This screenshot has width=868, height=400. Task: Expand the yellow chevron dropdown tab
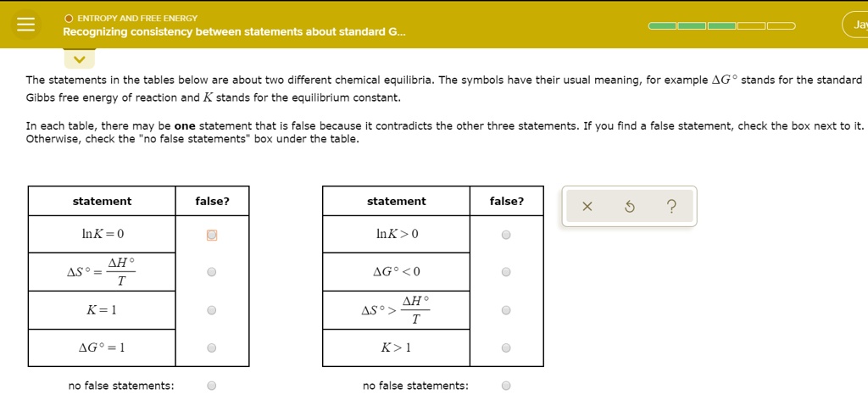80,59
